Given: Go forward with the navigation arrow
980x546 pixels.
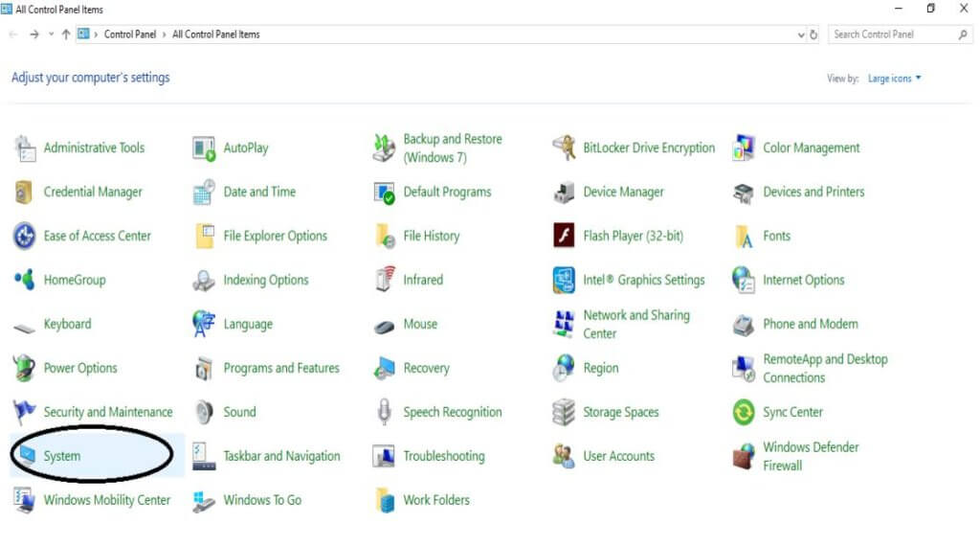Looking at the screenshot, I should 33,34.
